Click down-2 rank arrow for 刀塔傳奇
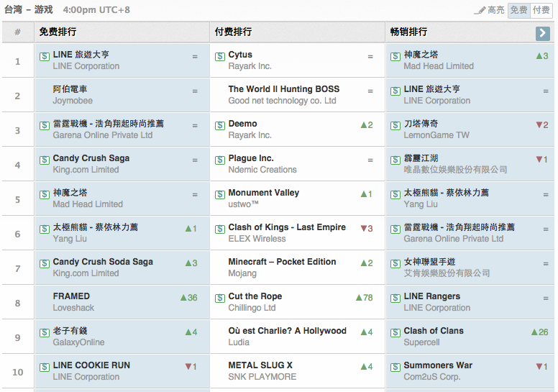558x392 pixels. click(x=542, y=125)
